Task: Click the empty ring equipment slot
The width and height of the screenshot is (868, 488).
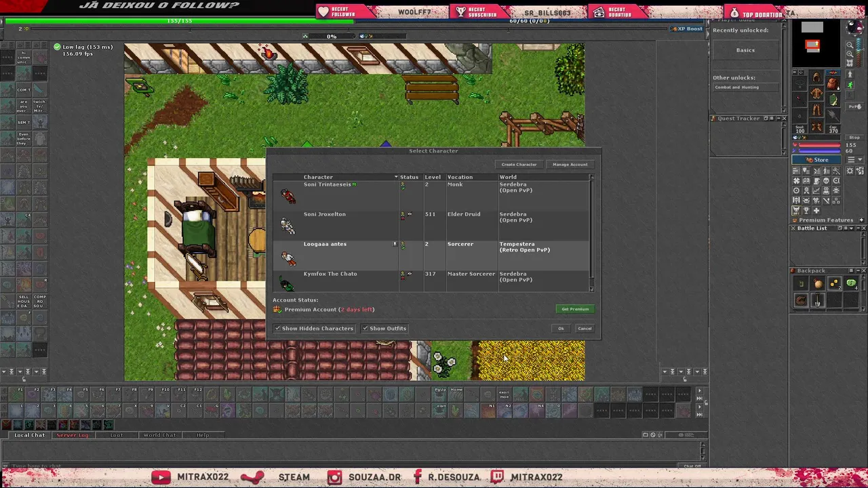Action: click(x=800, y=116)
